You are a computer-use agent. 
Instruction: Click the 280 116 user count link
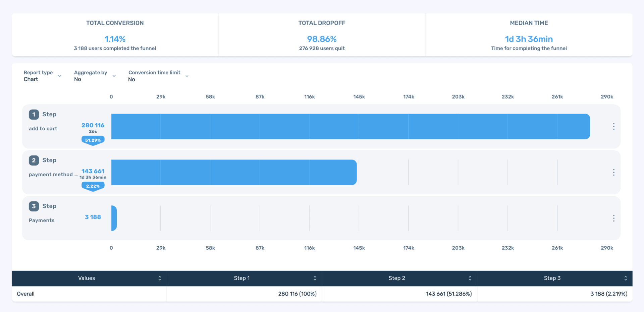[93, 125]
